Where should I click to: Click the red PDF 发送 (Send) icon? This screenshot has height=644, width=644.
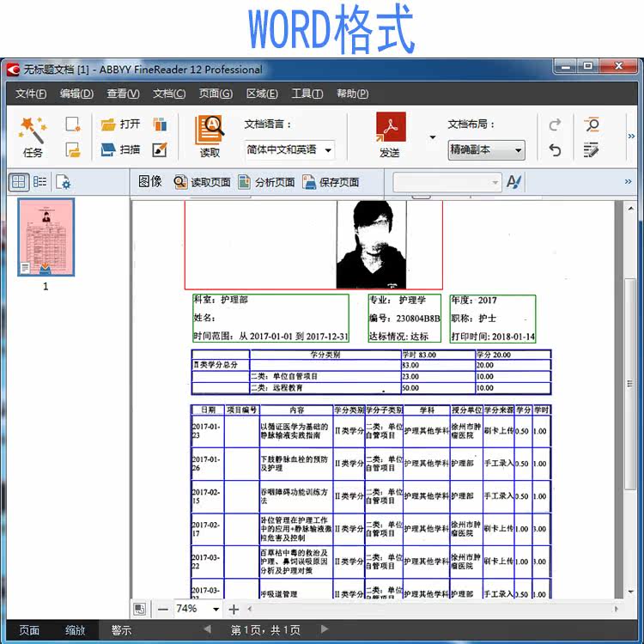click(x=390, y=136)
